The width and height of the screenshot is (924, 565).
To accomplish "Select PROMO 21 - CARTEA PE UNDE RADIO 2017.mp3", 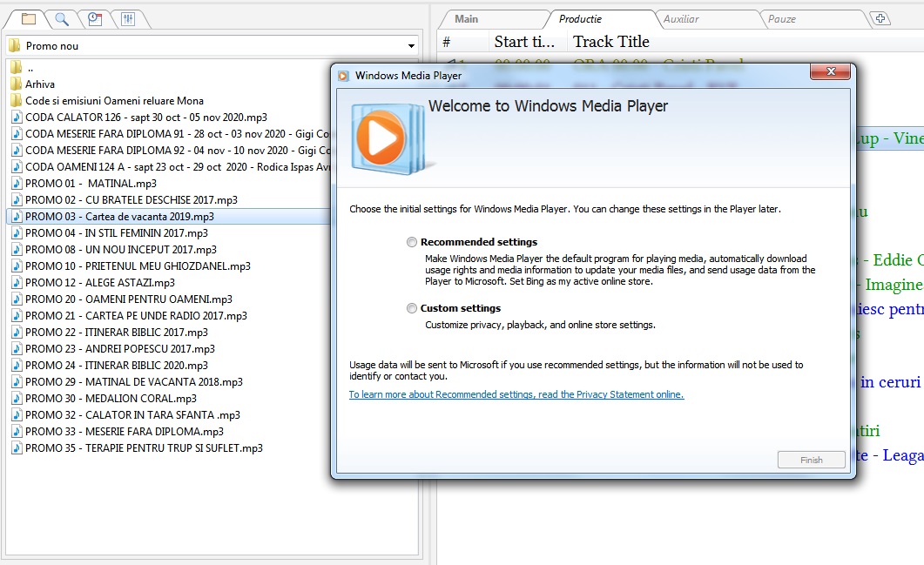I will click(x=136, y=315).
